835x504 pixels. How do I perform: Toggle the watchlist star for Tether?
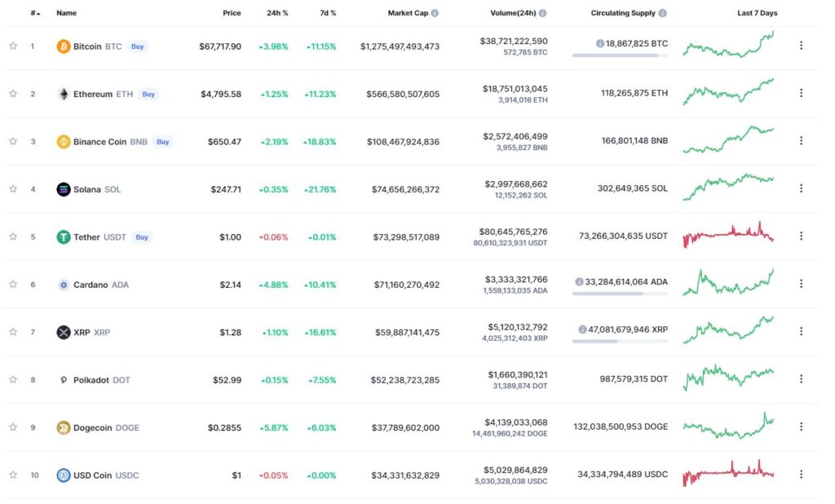pyautogui.click(x=13, y=237)
